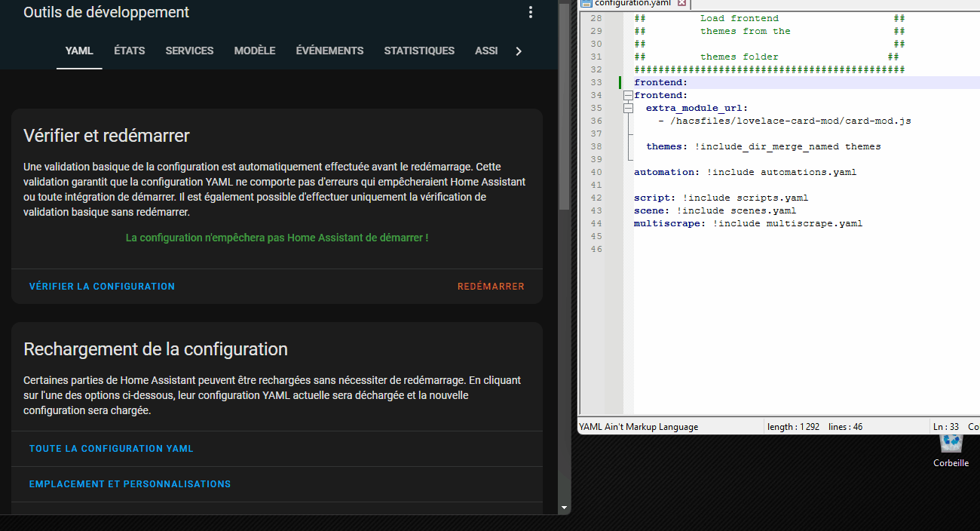Open the Corbeille desktop icon
The width and height of the screenshot is (980, 531).
pos(951,450)
